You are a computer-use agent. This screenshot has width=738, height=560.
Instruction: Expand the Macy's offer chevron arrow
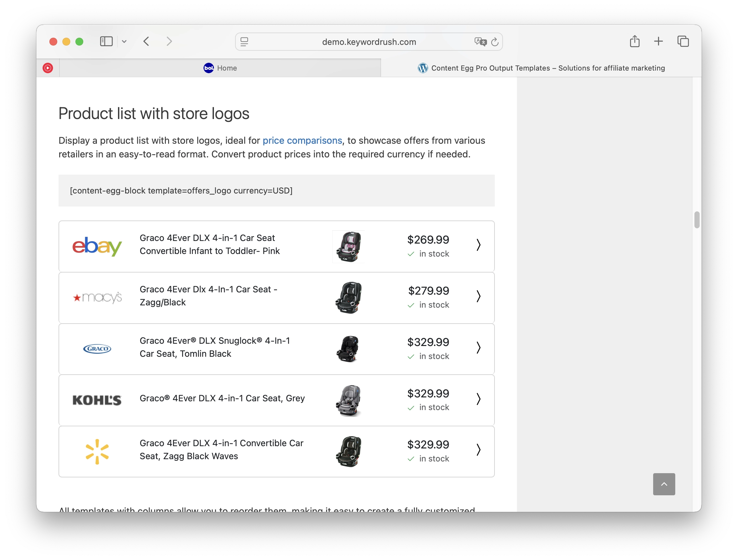pos(479,296)
